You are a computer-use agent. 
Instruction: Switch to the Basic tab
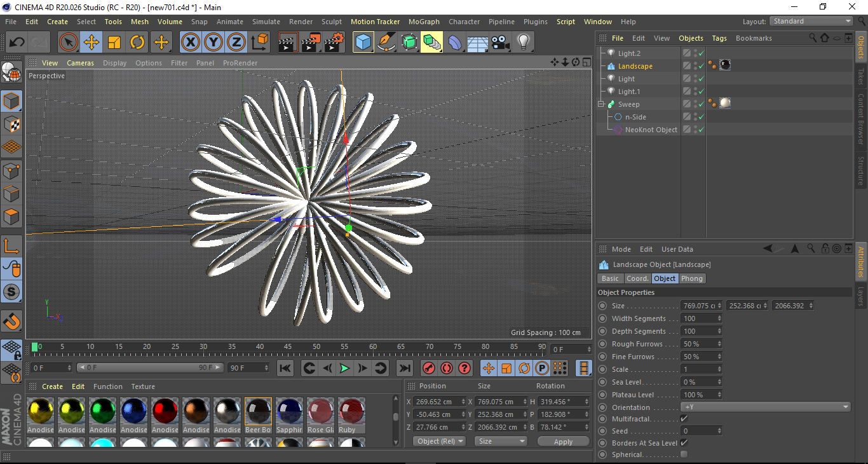click(610, 278)
